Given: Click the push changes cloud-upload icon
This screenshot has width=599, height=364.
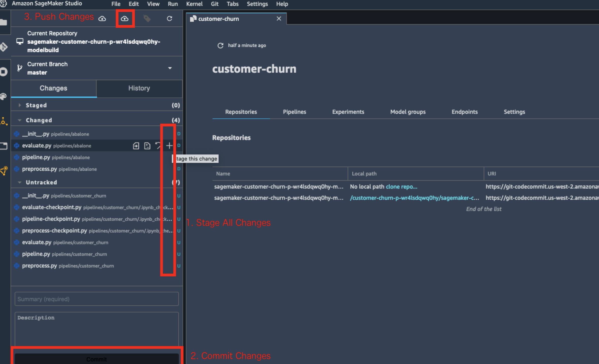Looking at the screenshot, I should [124, 19].
